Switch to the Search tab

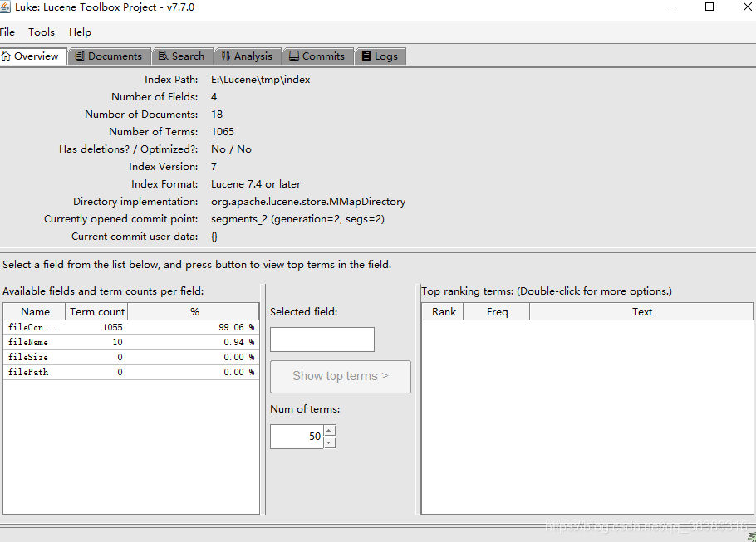click(182, 56)
